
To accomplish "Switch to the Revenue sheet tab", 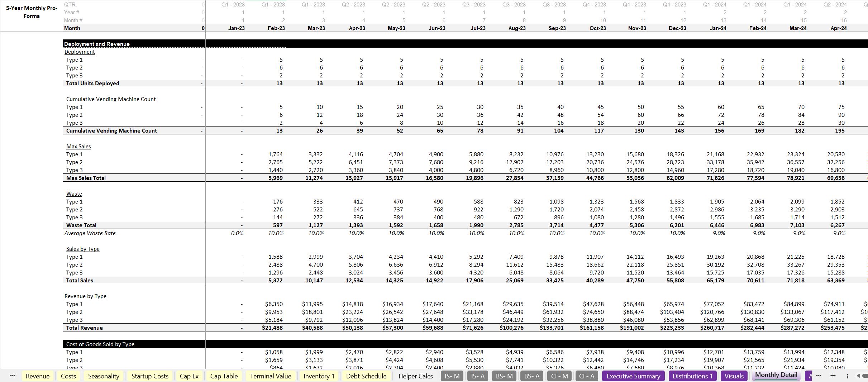I will (x=38, y=376).
